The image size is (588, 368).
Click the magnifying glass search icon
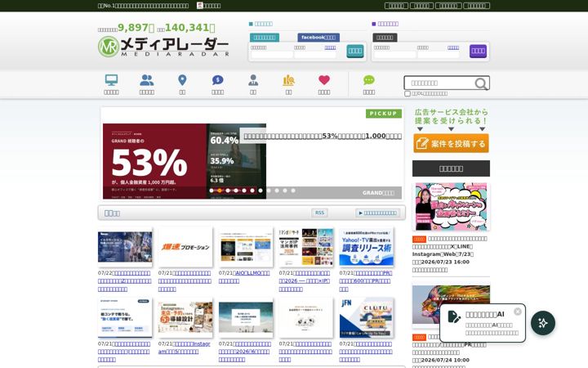click(x=481, y=83)
